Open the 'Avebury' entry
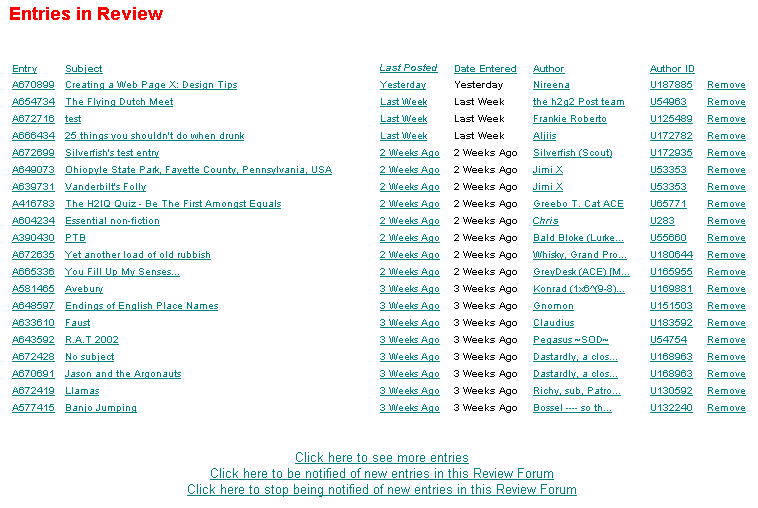Screen dimensions: 758x508 84,289
